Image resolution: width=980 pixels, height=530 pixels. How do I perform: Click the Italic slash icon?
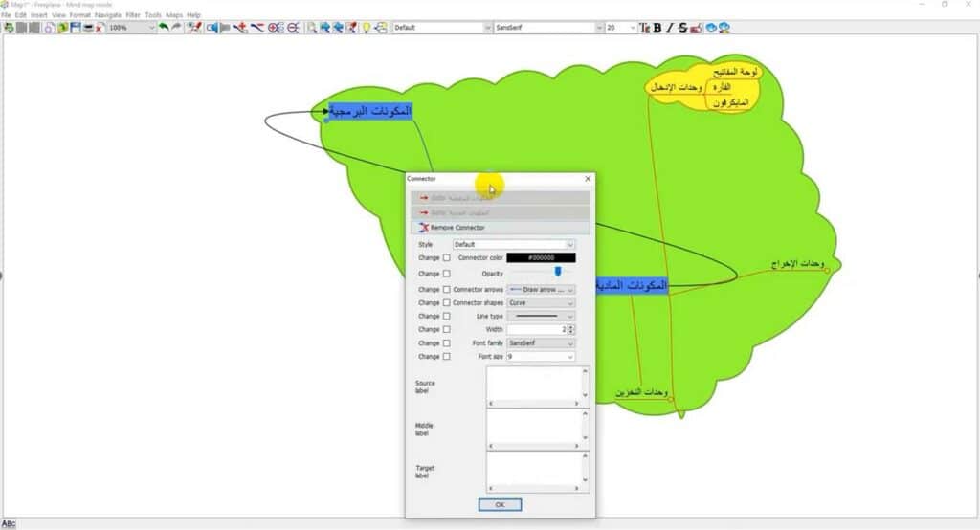point(670,28)
